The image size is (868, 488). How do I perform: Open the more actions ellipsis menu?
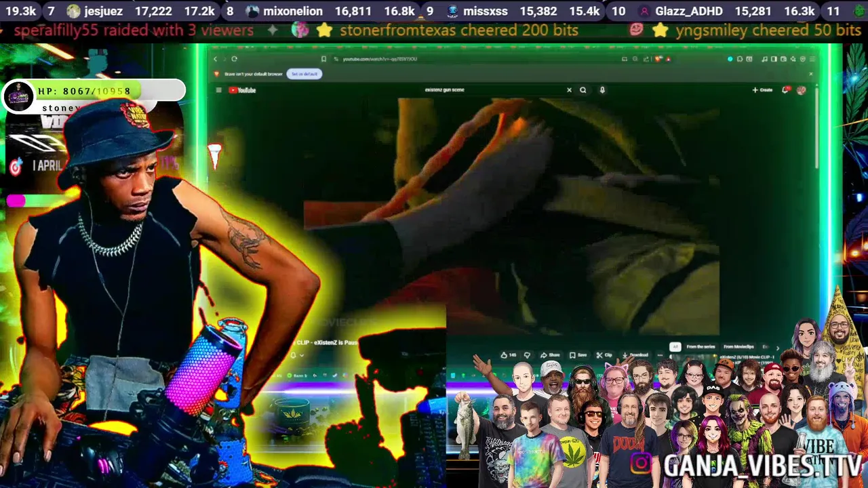pyautogui.click(x=660, y=354)
